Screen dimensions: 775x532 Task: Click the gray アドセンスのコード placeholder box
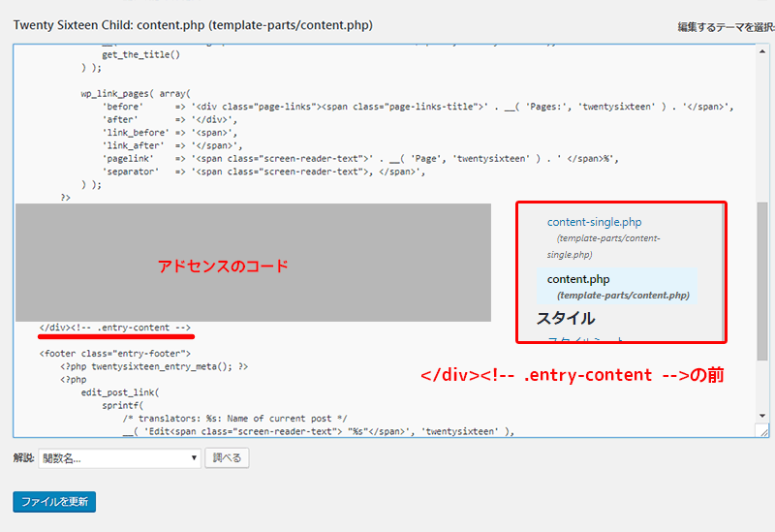pyautogui.click(x=253, y=263)
